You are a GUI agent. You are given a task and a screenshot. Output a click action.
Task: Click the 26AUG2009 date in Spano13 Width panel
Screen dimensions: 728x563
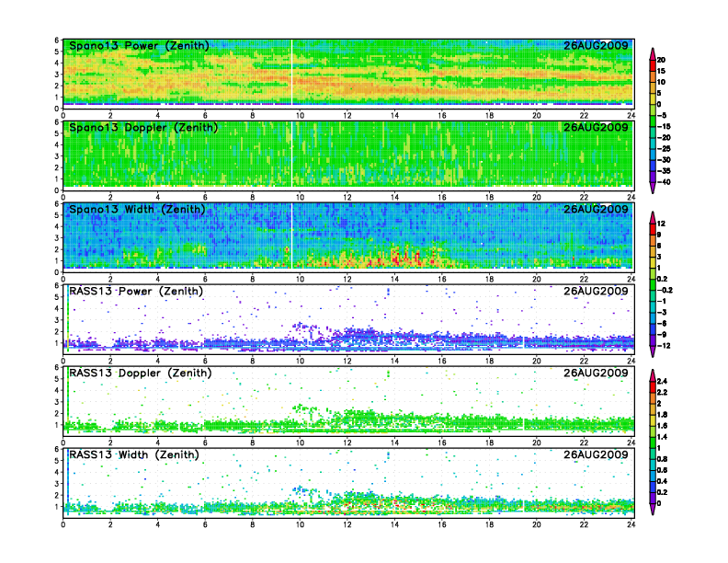click(596, 209)
